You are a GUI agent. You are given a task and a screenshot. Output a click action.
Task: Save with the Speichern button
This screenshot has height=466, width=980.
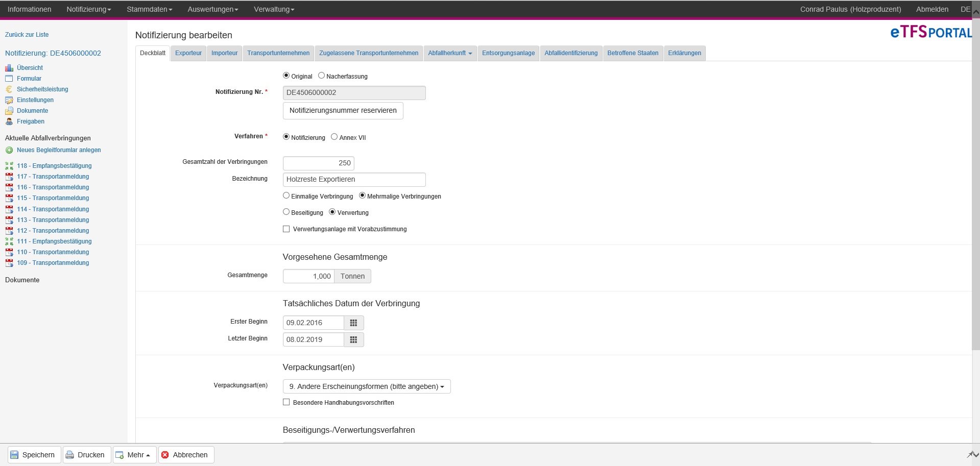pos(34,455)
